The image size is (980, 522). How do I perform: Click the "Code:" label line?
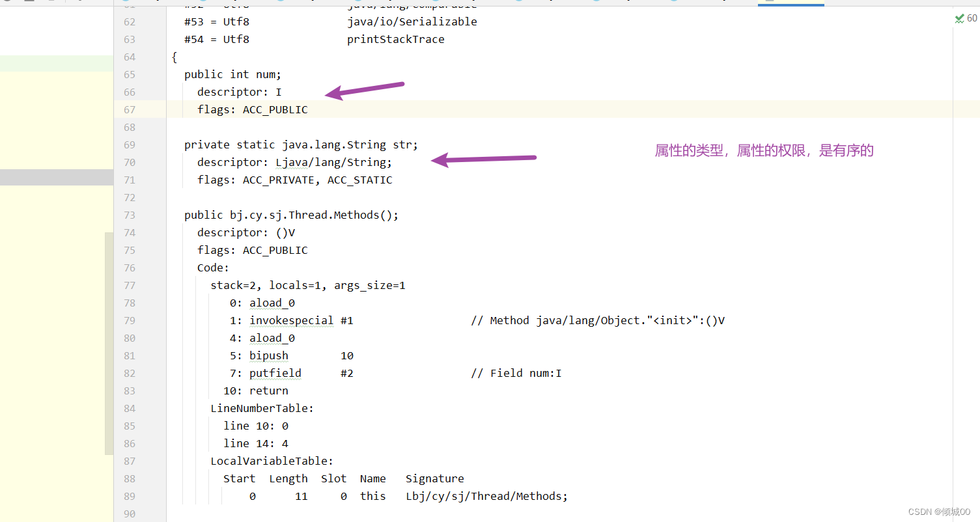point(214,268)
